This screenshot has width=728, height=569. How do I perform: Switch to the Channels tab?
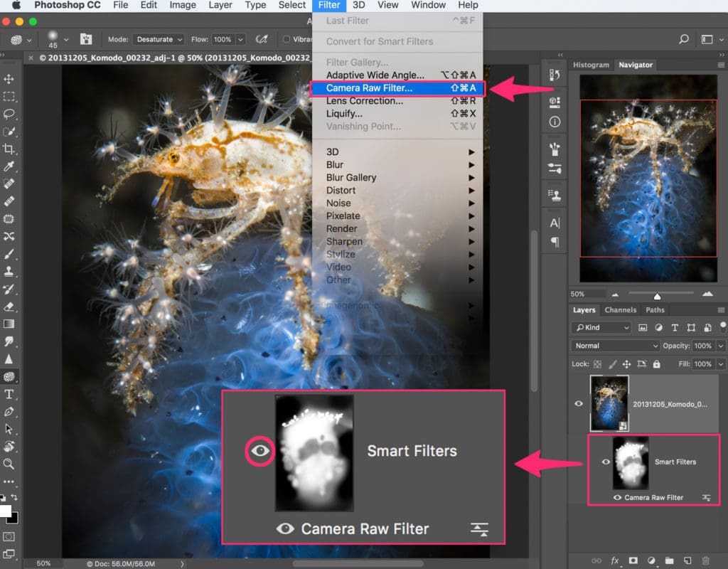coord(620,310)
